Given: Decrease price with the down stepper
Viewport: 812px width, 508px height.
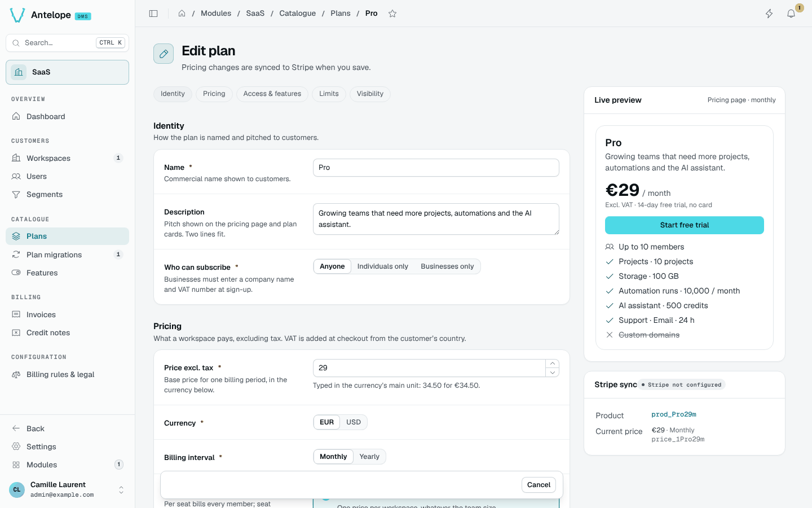Looking at the screenshot, I should click(x=553, y=373).
